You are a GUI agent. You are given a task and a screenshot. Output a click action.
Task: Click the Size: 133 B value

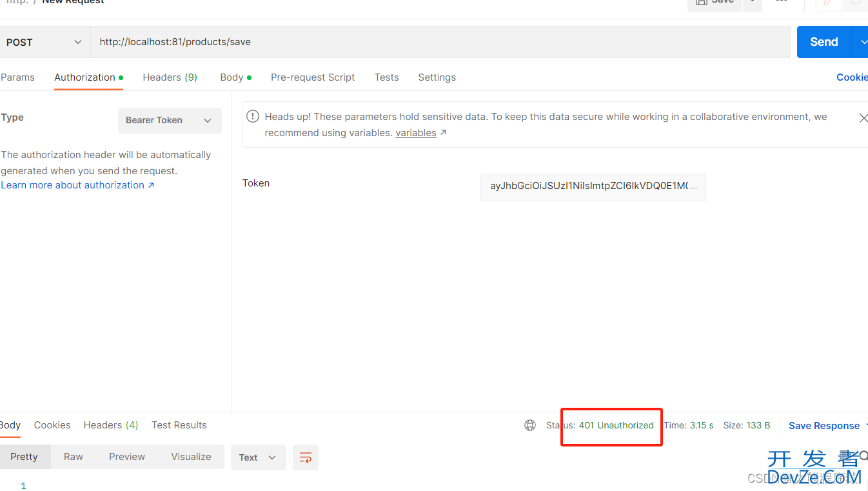click(x=747, y=425)
